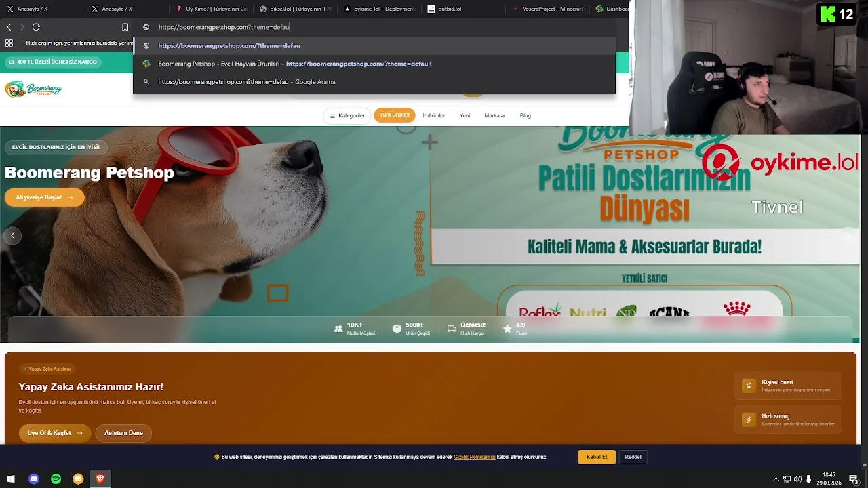Click the Boomerang Petshop logo
This screenshot has width=868, height=488.
click(33, 89)
